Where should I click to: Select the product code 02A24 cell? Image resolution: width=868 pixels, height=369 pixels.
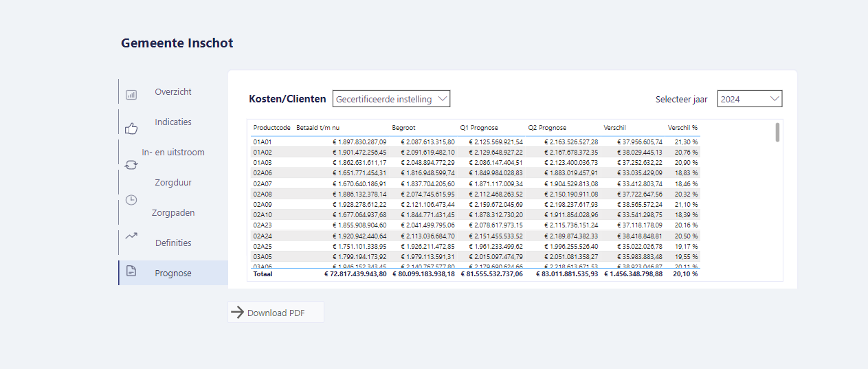point(263,236)
